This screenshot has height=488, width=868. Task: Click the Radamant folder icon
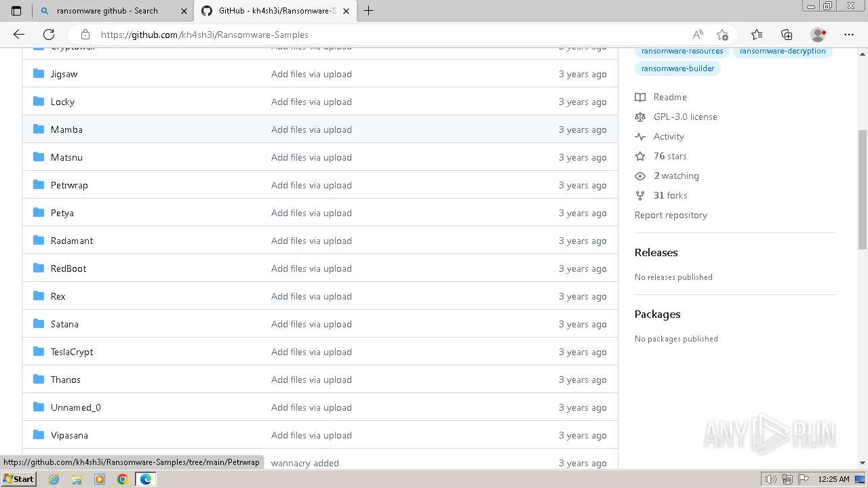[x=39, y=240]
